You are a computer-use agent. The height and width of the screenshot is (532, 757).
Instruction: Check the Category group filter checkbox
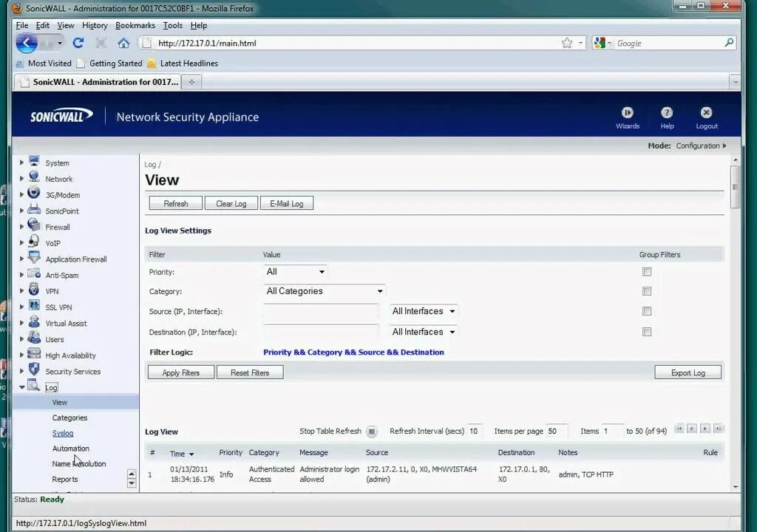647,291
